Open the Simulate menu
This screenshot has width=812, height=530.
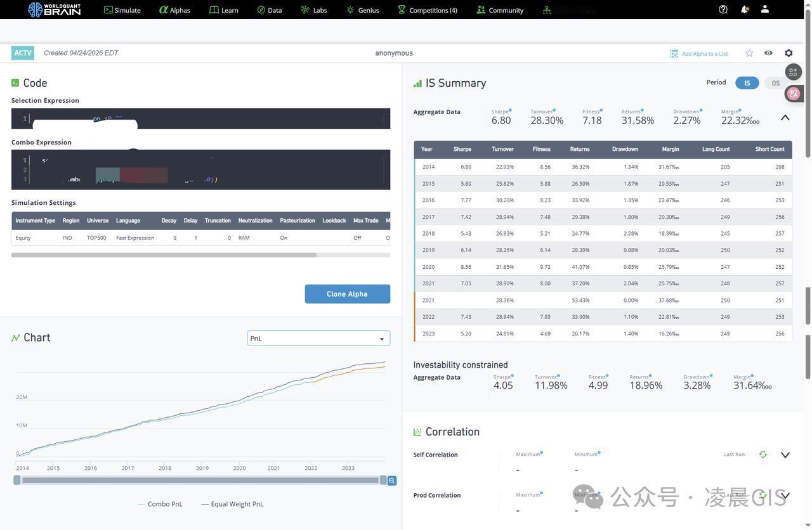[x=122, y=10]
